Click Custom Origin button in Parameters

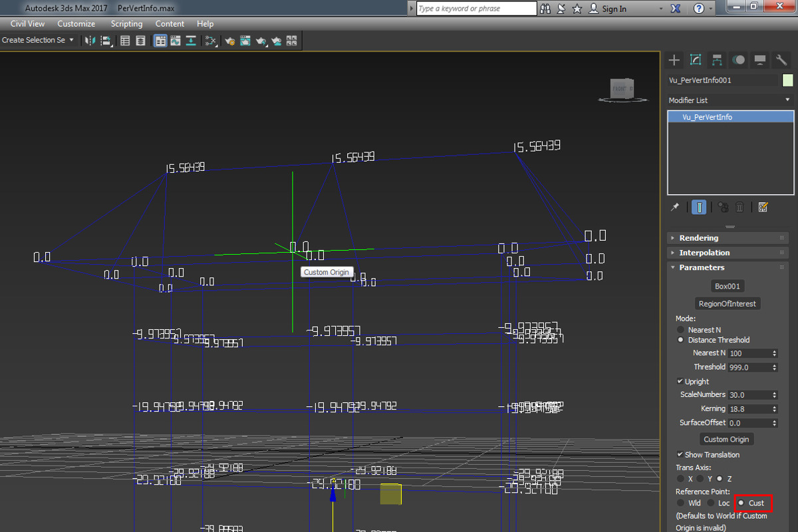[x=726, y=440]
